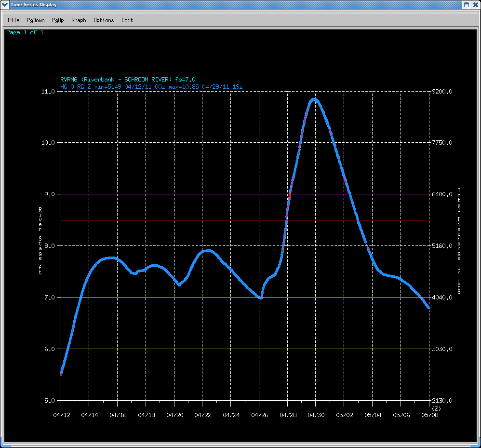Click the 05/06 date label
Screen dimensions: 481x448
401,415
